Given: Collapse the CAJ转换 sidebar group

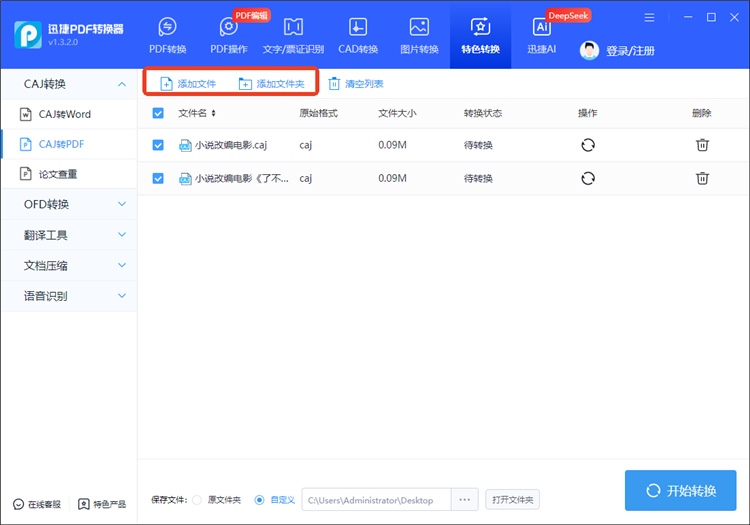Looking at the screenshot, I should (69, 84).
